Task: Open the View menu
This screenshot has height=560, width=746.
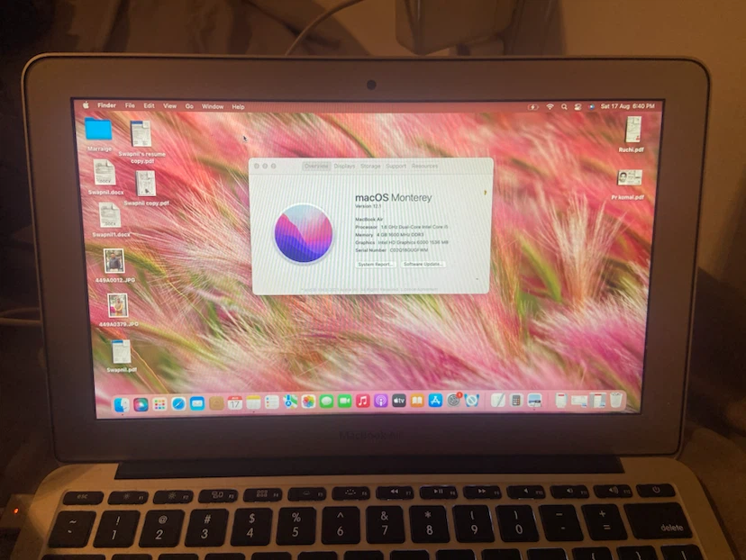Action: (170, 106)
